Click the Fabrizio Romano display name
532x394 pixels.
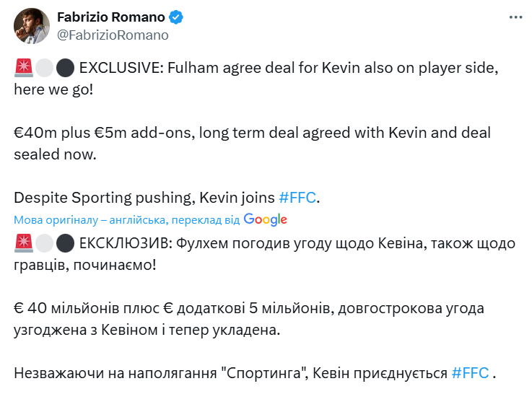(x=111, y=17)
